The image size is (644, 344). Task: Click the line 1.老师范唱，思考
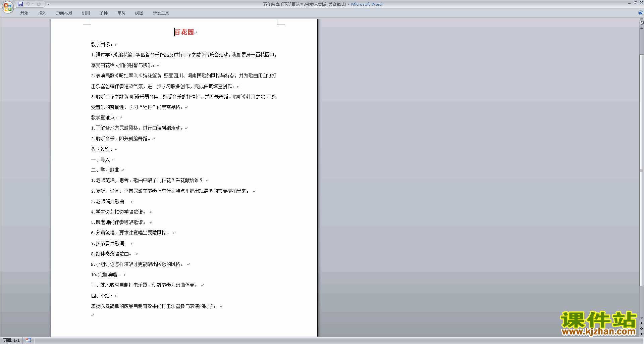147,180
